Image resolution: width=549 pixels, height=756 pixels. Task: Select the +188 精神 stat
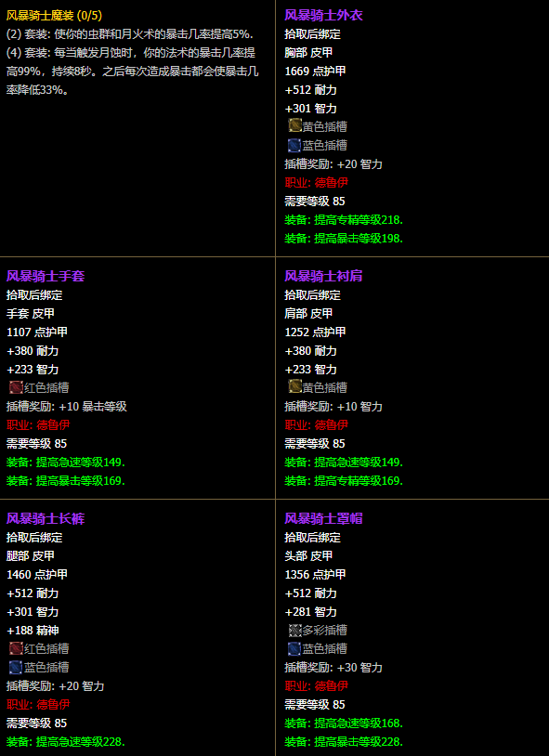tap(33, 631)
